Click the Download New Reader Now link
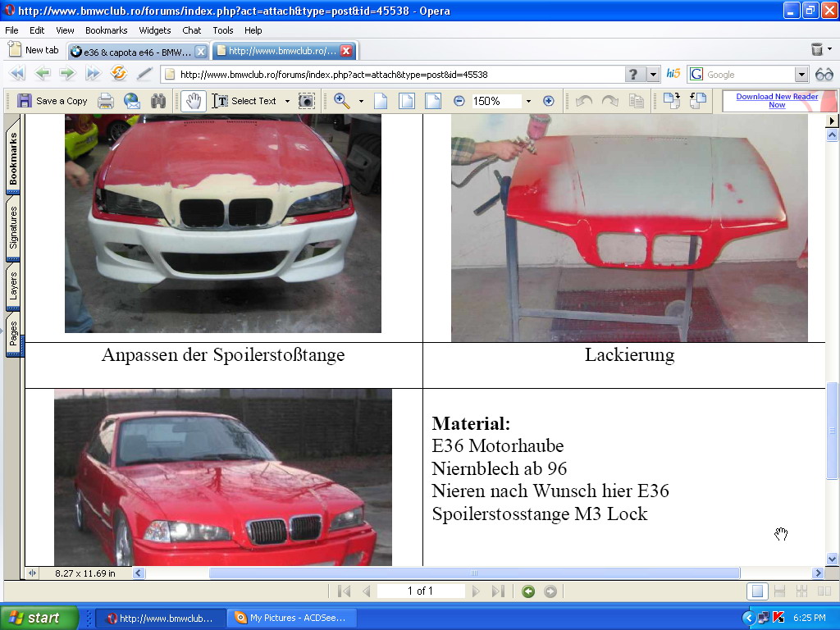 tap(777, 101)
